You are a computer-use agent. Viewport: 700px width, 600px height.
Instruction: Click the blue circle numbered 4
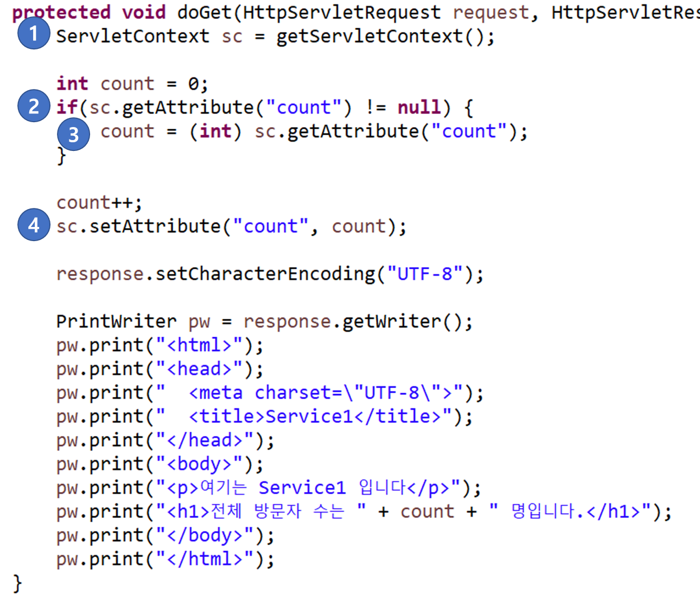pyautogui.click(x=34, y=224)
